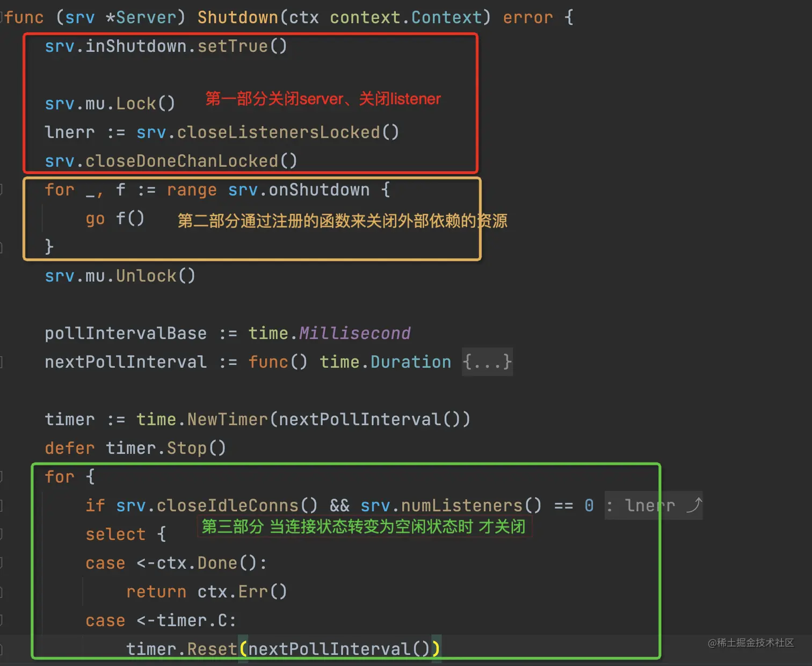The width and height of the screenshot is (812, 666).
Task: Click the range keyword
Action: pos(192,190)
